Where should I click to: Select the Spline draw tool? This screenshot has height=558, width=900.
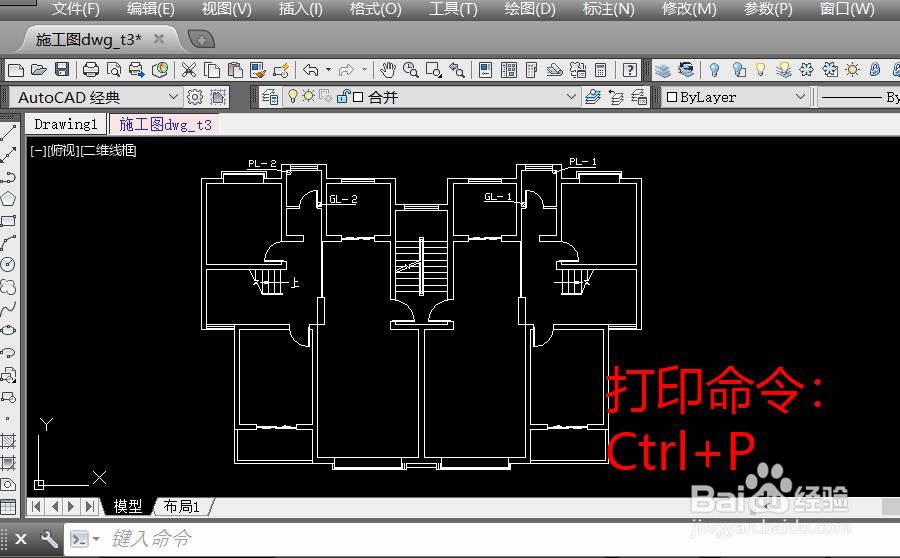click(8, 309)
